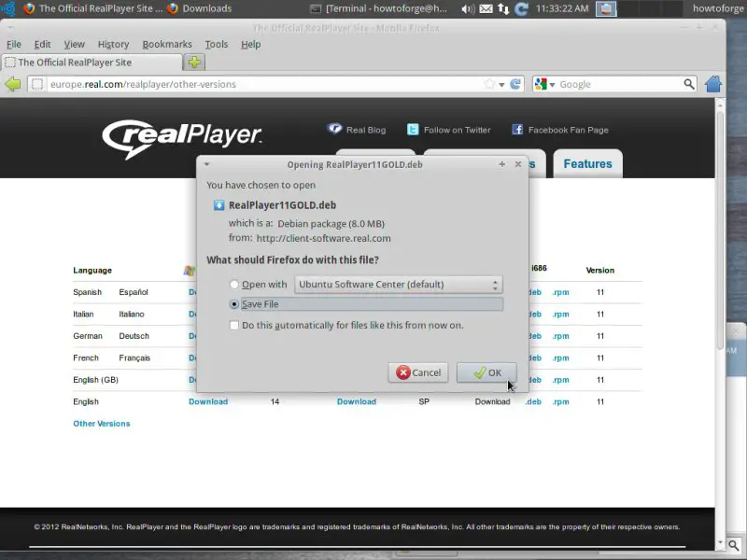The height and width of the screenshot is (560, 747).
Task: Click the page's vertical scrollbar
Action: [x=720, y=229]
